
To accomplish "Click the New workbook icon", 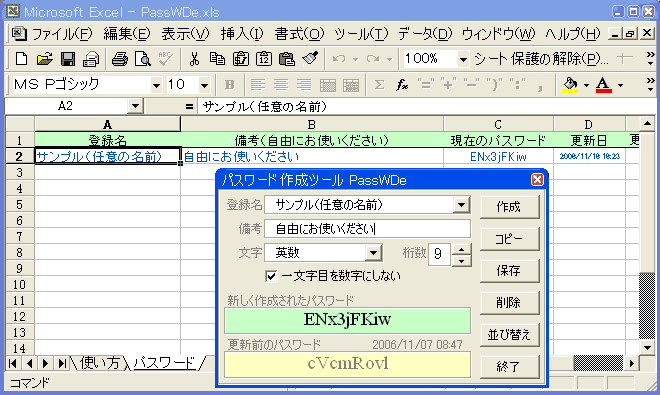I will 21,59.
